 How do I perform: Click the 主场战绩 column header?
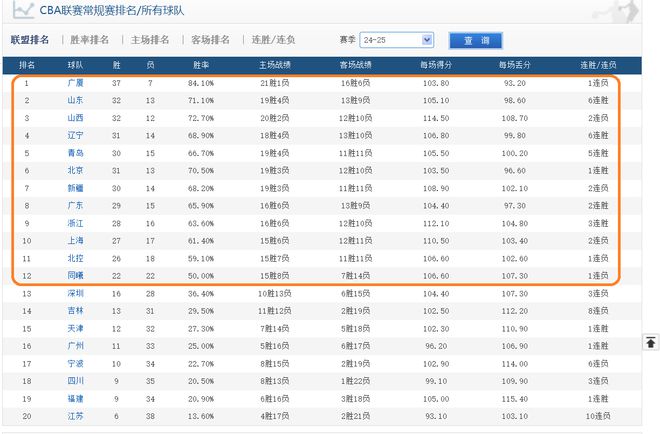click(275, 65)
